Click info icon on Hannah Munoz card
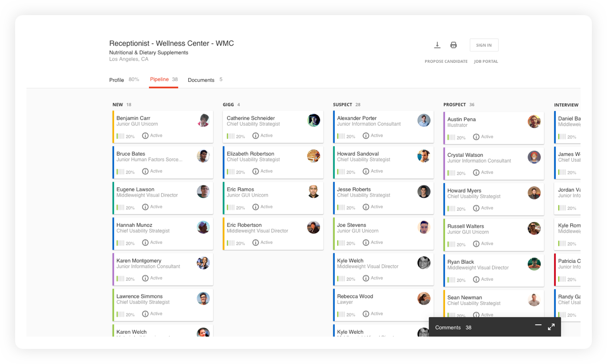This screenshot has height=364, width=607. 145,243
